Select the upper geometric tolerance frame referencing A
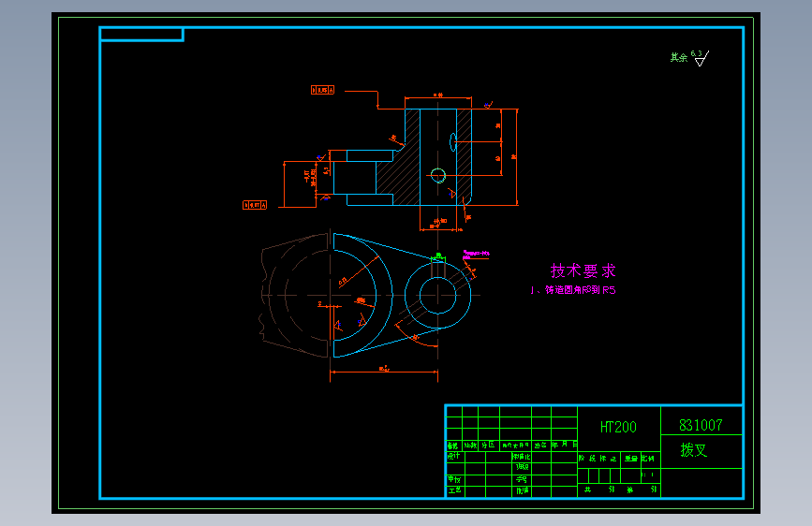This screenshot has width=812, height=526. click(322, 90)
